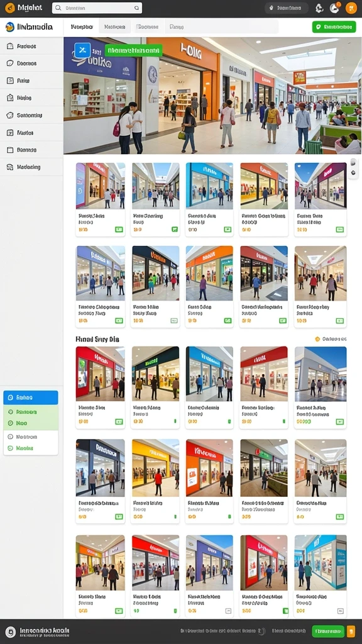
Task: Click the green icon on first product card
Action: click(119, 230)
